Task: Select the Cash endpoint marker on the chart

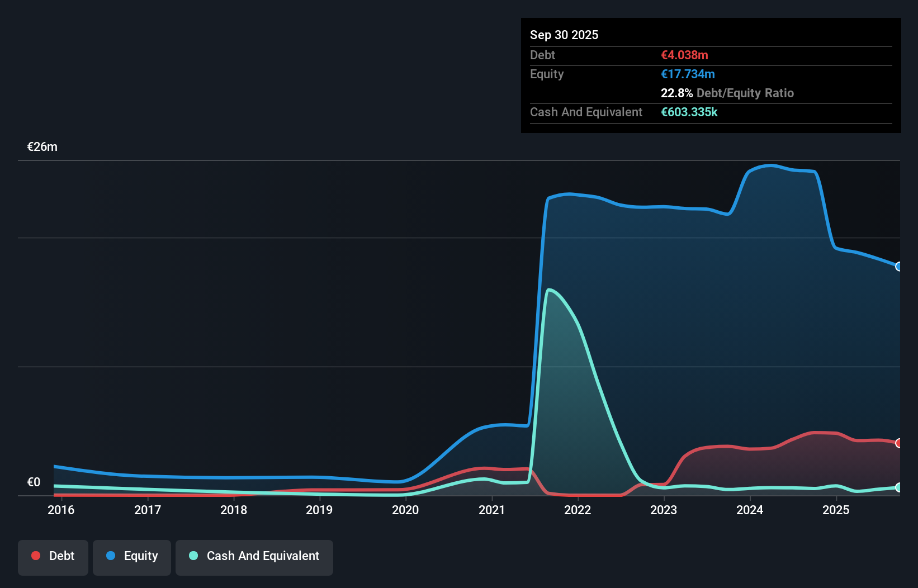Action: pos(898,487)
